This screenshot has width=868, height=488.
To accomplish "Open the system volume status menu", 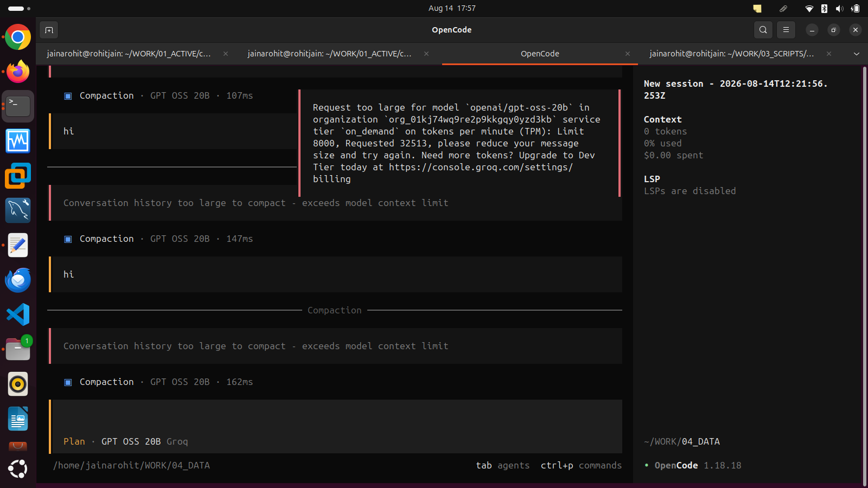I will 840,8.
